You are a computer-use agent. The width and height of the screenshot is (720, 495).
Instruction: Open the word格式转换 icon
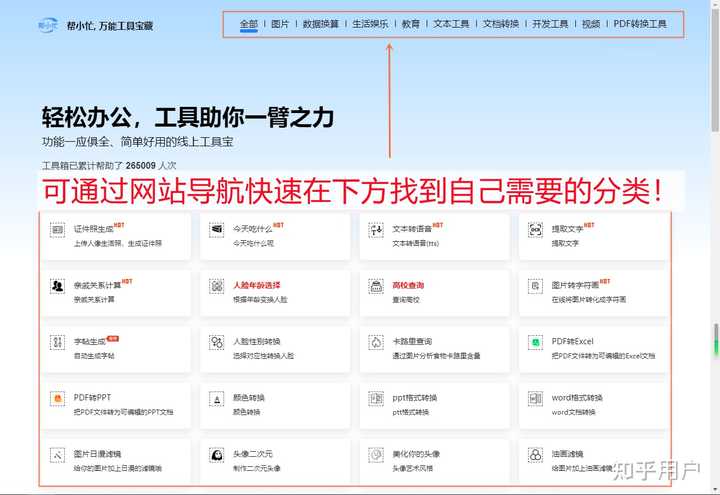[x=535, y=399]
